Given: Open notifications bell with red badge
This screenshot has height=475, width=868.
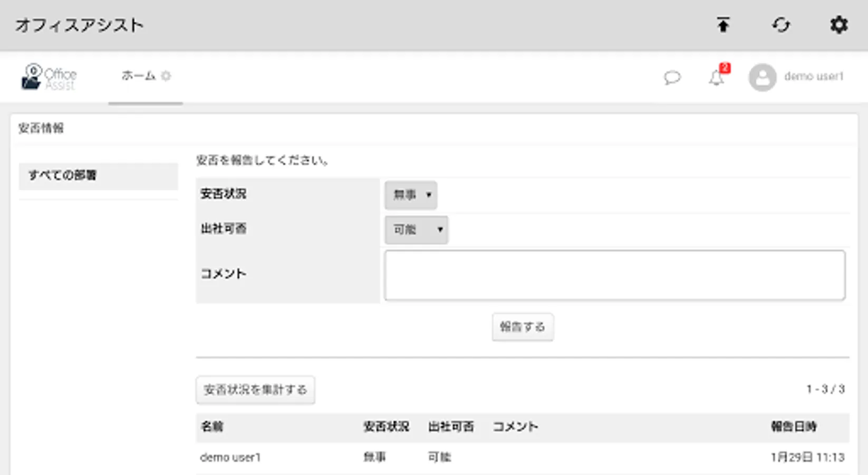Looking at the screenshot, I should 717,77.
